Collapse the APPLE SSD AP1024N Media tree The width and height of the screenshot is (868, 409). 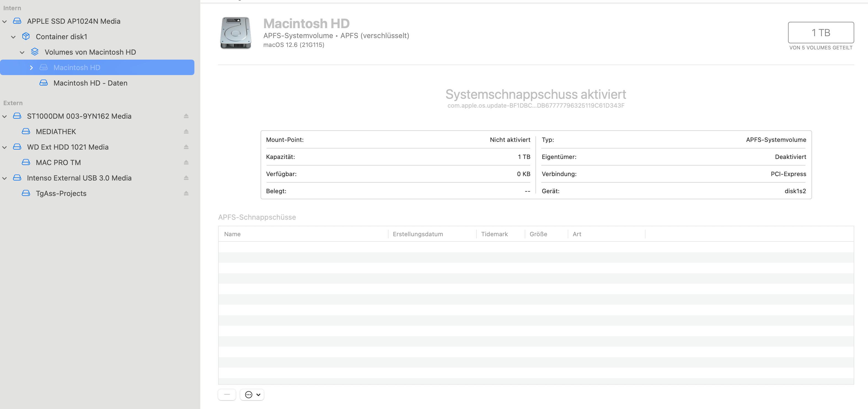[5, 21]
